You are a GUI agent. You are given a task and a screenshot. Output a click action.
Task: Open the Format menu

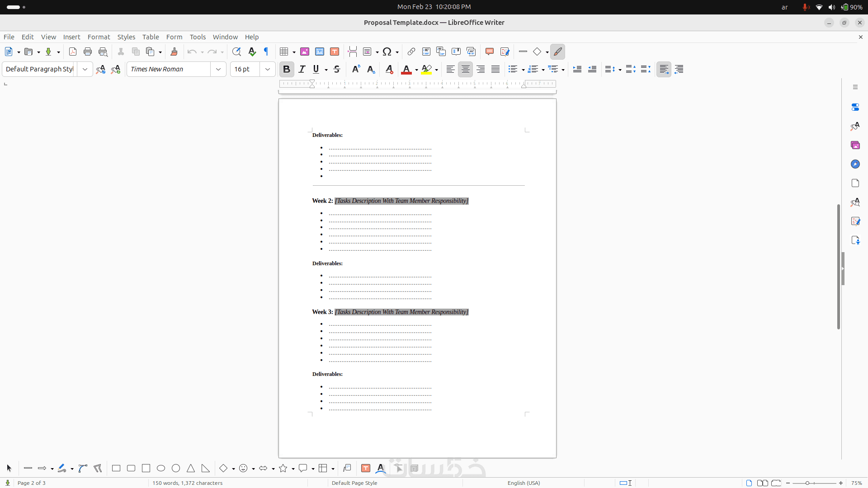pos(99,37)
